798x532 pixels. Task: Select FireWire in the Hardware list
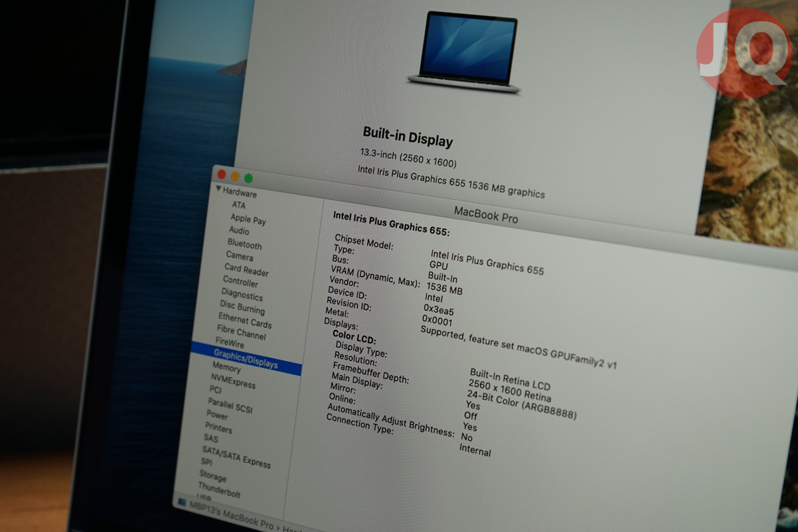coord(229,344)
